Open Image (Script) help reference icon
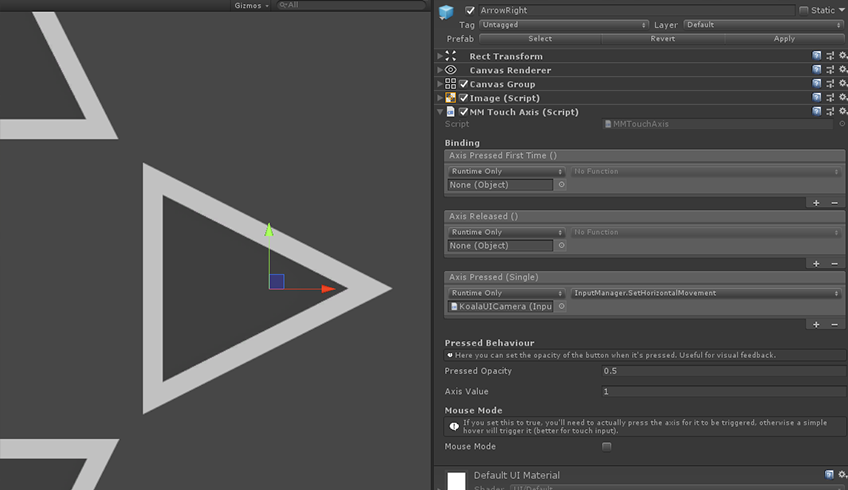848x490 pixels. tap(817, 98)
